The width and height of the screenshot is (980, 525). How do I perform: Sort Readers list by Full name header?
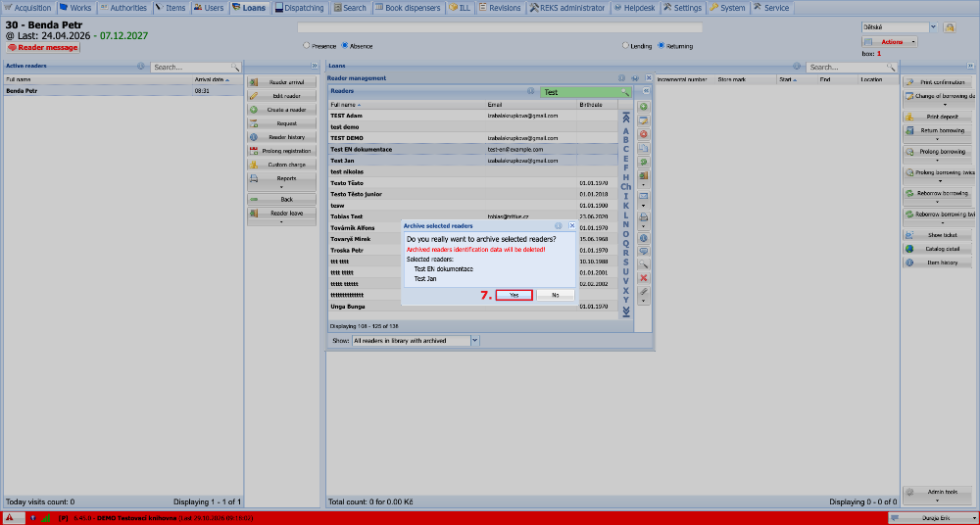[x=407, y=105]
